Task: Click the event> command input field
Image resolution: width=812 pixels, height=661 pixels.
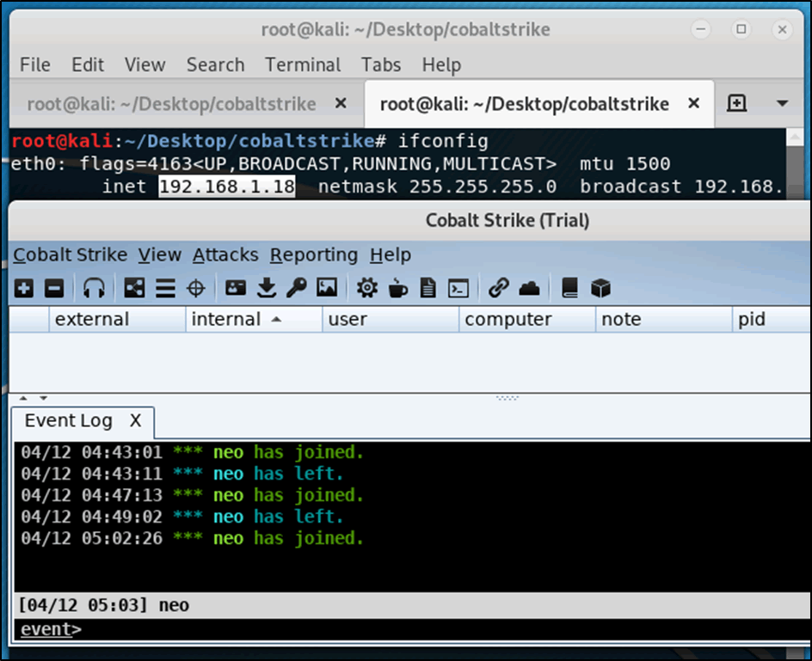Action: click(x=412, y=629)
